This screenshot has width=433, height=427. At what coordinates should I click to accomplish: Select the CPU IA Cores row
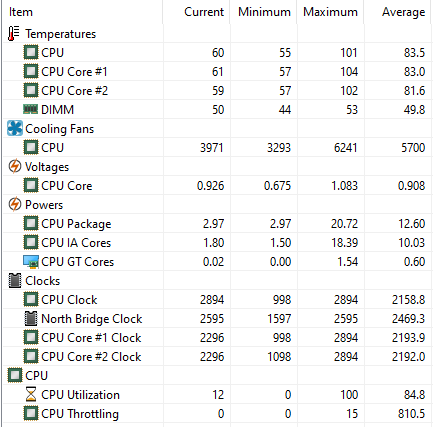217,243
